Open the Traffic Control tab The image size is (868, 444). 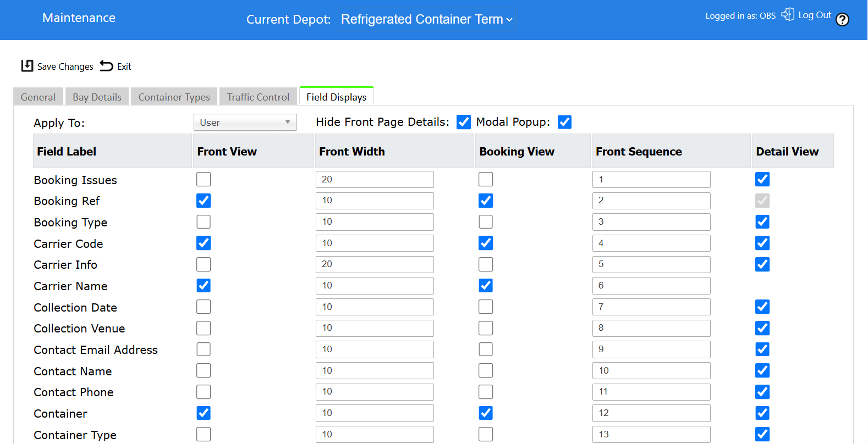point(258,97)
